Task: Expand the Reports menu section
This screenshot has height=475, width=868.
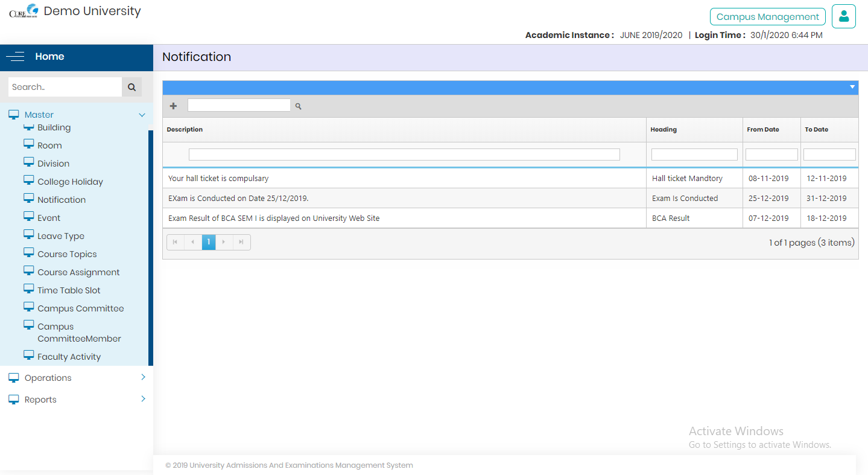Action: tap(143, 399)
